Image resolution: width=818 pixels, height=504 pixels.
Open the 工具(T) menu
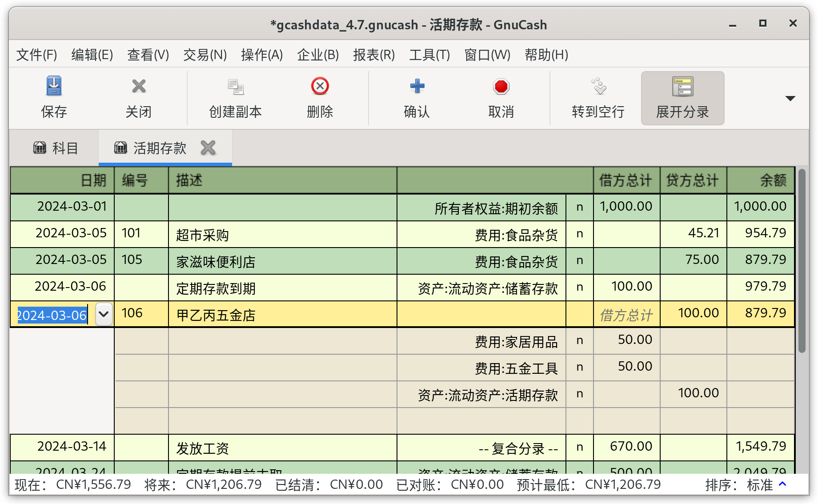[x=429, y=55]
